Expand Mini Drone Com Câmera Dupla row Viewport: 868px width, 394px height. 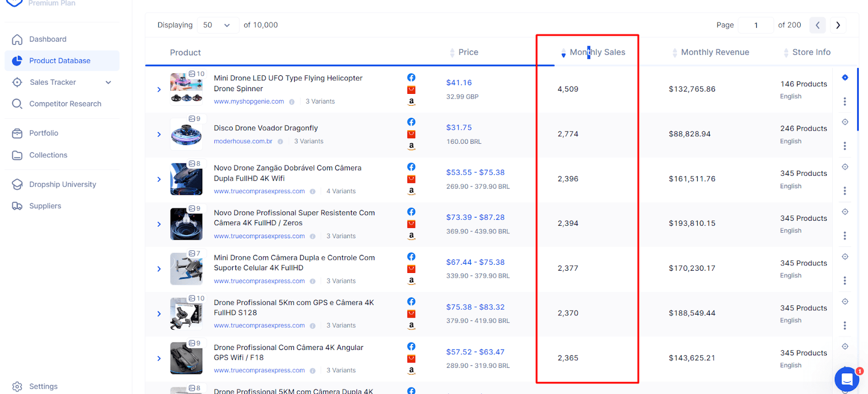click(159, 269)
